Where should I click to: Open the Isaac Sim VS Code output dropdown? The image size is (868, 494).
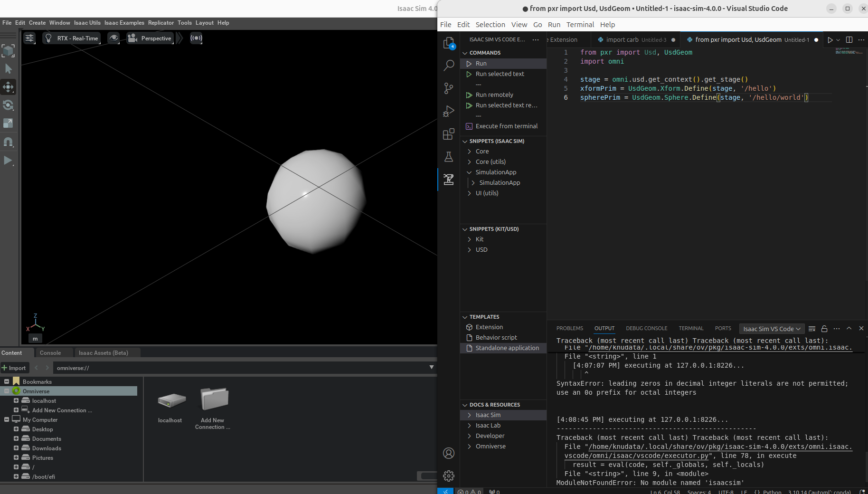[771, 329]
